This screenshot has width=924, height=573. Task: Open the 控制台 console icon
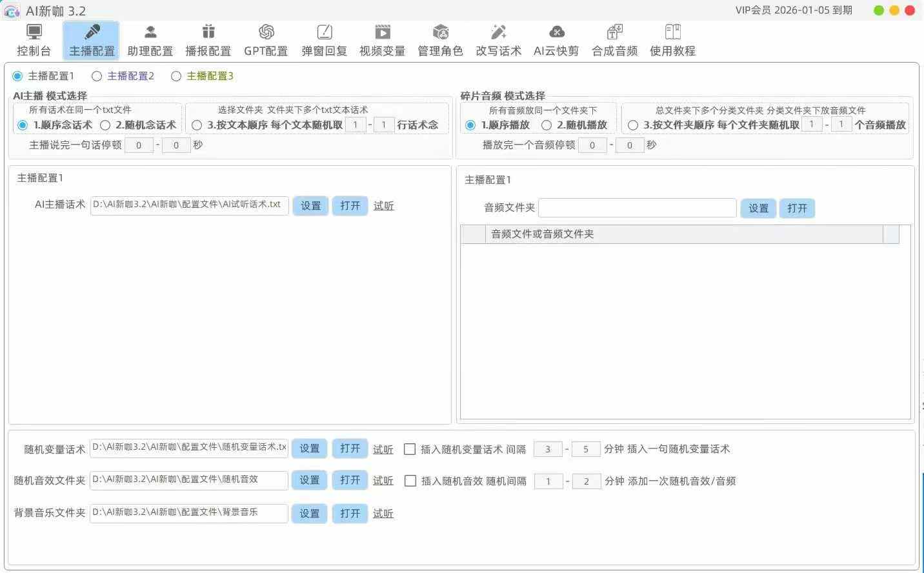(34, 33)
